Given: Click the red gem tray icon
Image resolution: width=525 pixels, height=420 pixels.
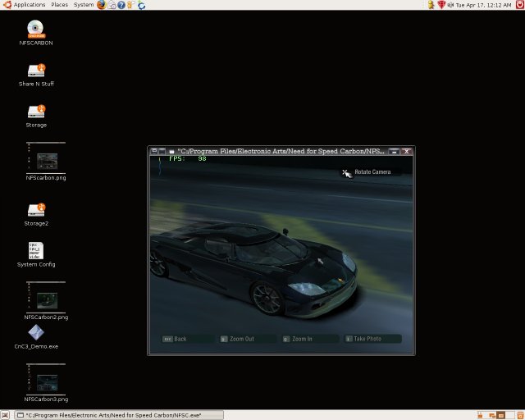Looking at the screenshot, I should (441, 5).
